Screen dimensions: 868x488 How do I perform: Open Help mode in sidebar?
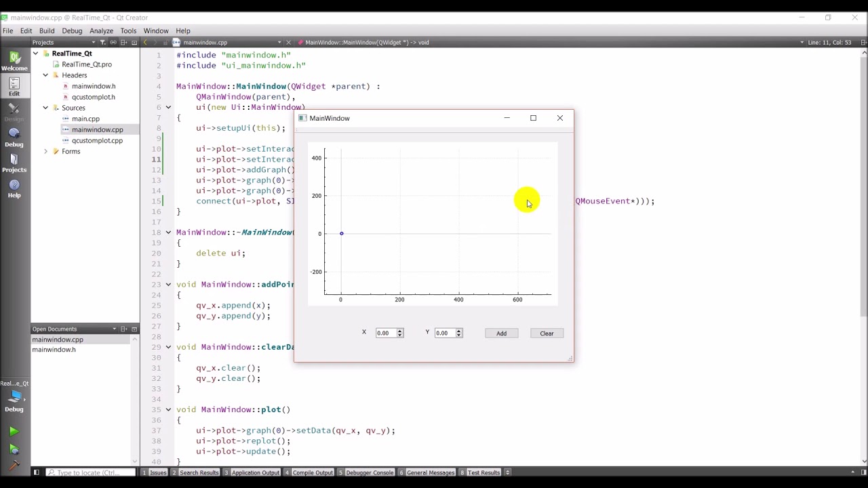point(14,188)
